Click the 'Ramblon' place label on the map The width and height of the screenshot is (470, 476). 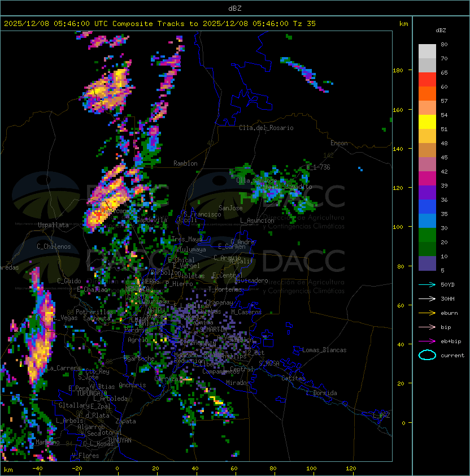coord(185,163)
